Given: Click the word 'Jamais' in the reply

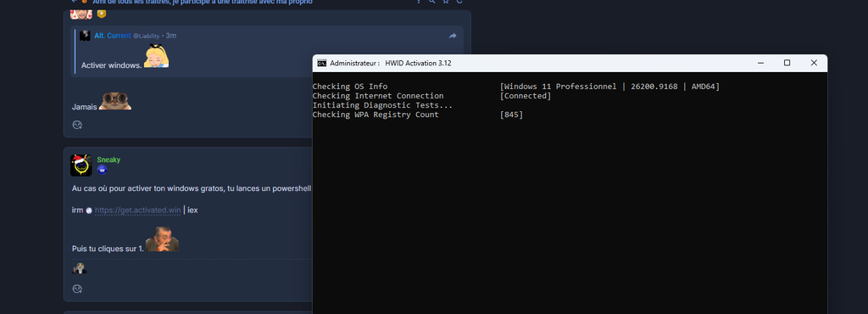Looking at the screenshot, I should pyautogui.click(x=84, y=107).
